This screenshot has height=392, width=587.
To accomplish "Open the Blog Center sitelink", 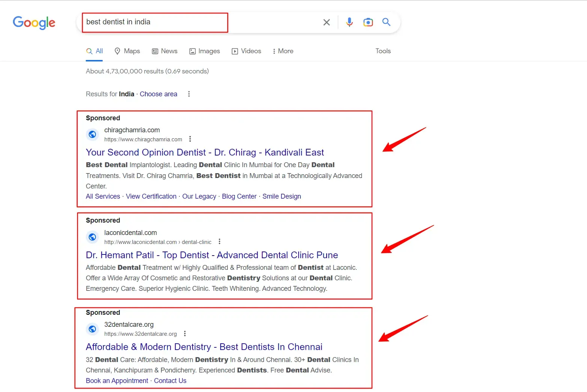I will [x=239, y=196].
